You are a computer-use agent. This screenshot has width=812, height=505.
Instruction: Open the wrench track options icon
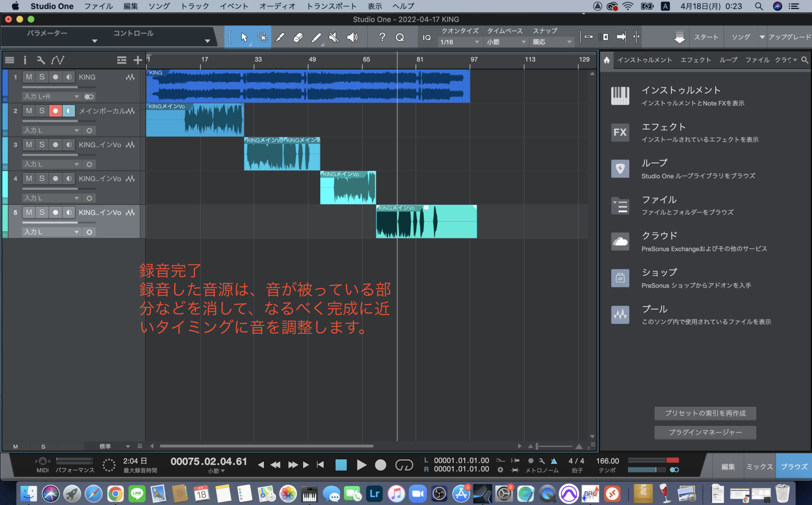[41, 60]
